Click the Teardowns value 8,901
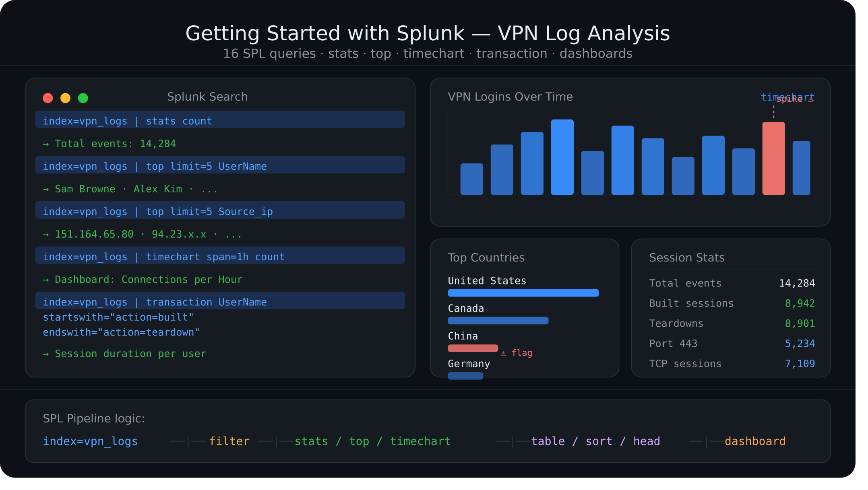 800,324
